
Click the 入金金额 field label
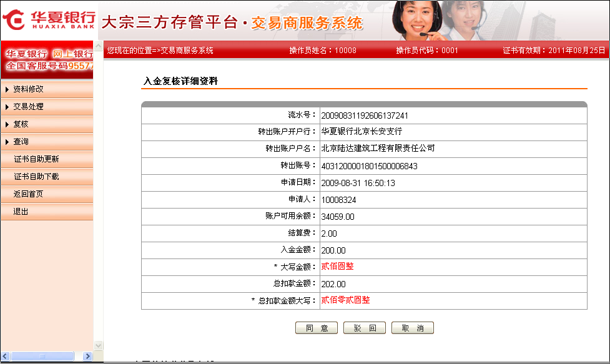[298, 250]
